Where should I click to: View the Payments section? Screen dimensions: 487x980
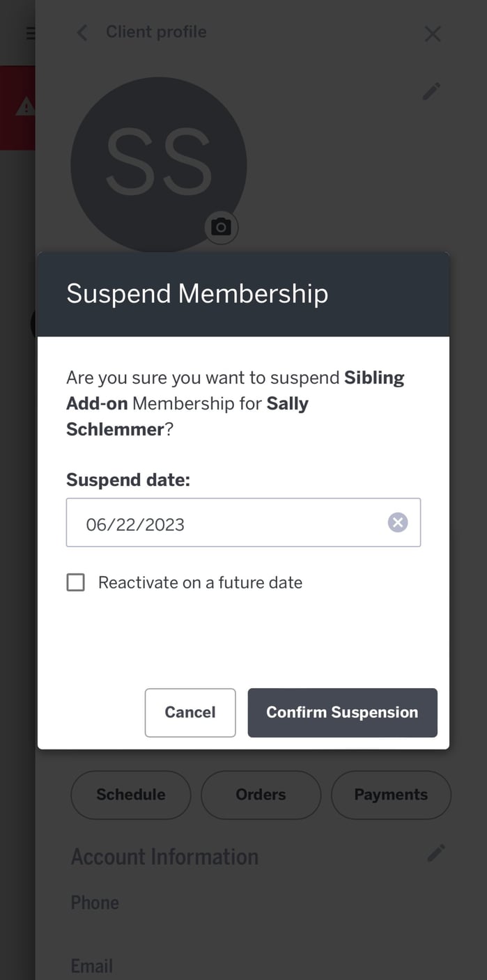click(391, 795)
